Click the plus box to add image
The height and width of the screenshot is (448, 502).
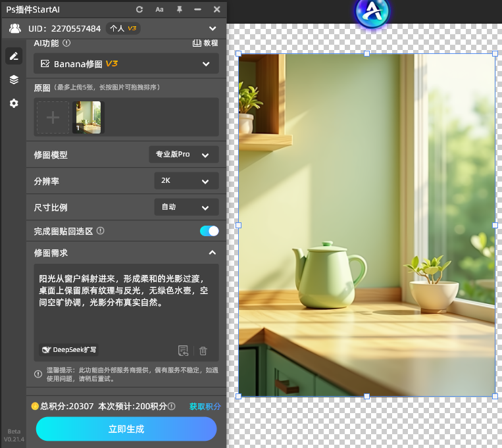[x=53, y=118]
